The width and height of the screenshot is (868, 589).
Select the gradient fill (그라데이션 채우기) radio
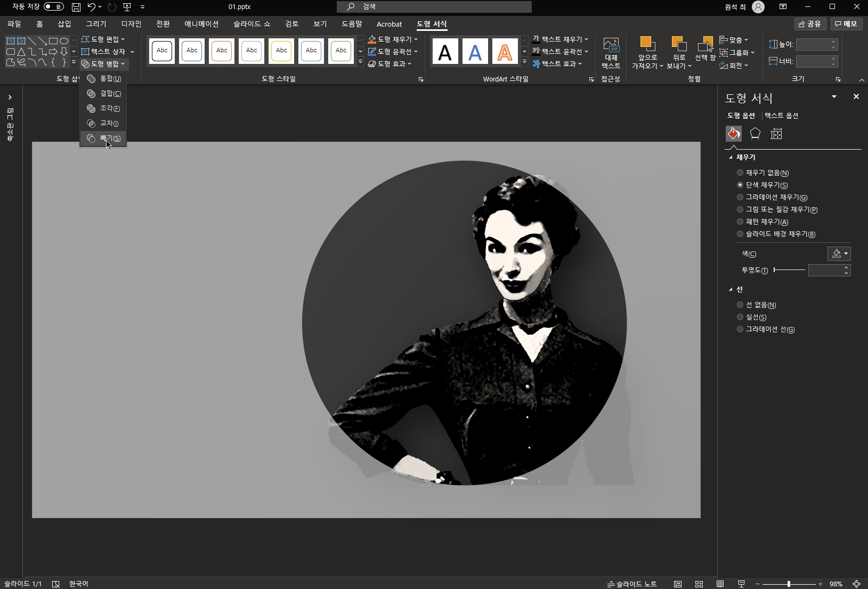coord(740,197)
